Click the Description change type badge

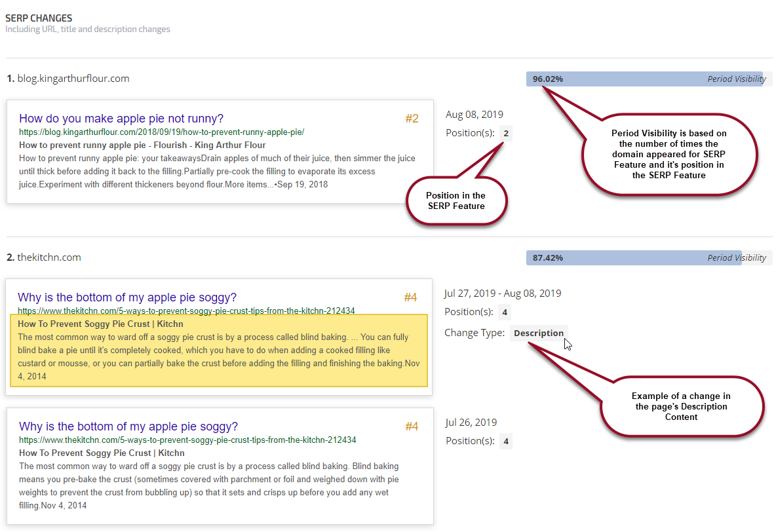click(539, 333)
